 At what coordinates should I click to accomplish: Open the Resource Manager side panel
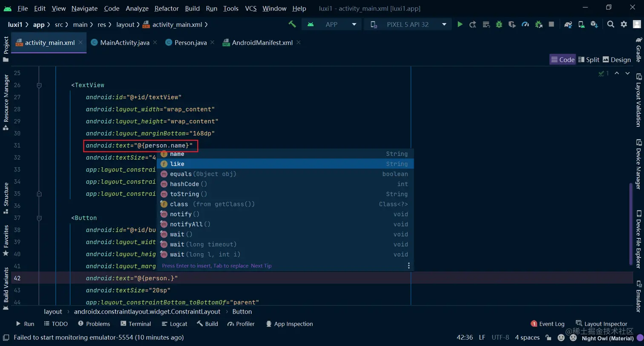coord(6,103)
